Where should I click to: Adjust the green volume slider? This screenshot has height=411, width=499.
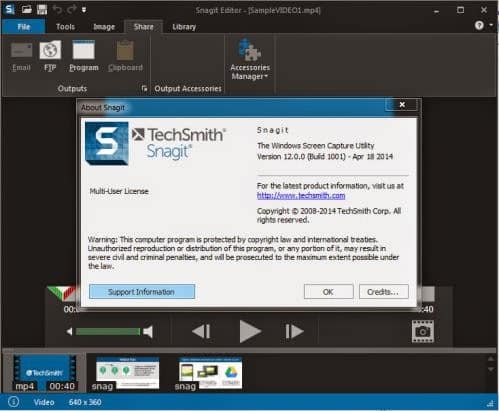(108, 332)
